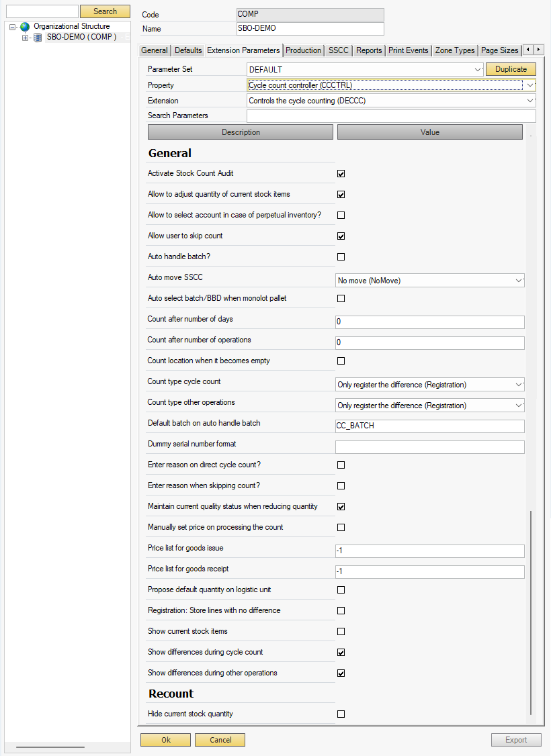Uncheck Activate Stock Count Audit
This screenshot has width=551, height=756.
click(341, 174)
